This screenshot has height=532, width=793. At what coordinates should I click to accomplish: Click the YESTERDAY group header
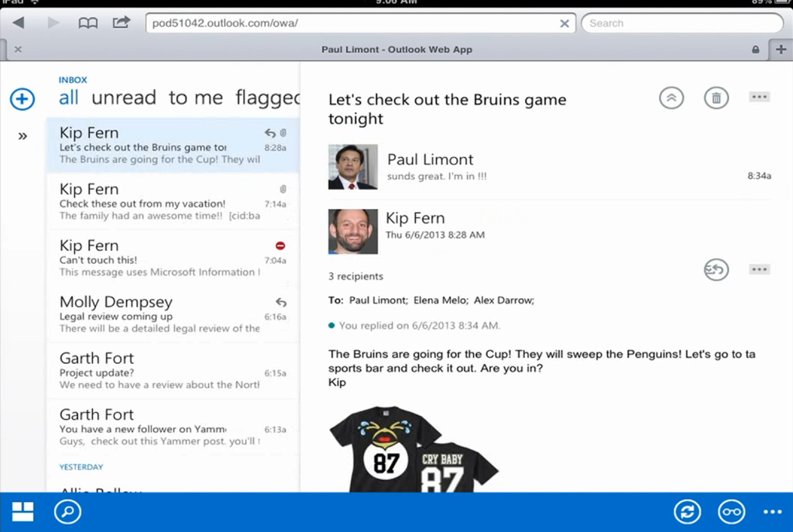[x=81, y=467]
